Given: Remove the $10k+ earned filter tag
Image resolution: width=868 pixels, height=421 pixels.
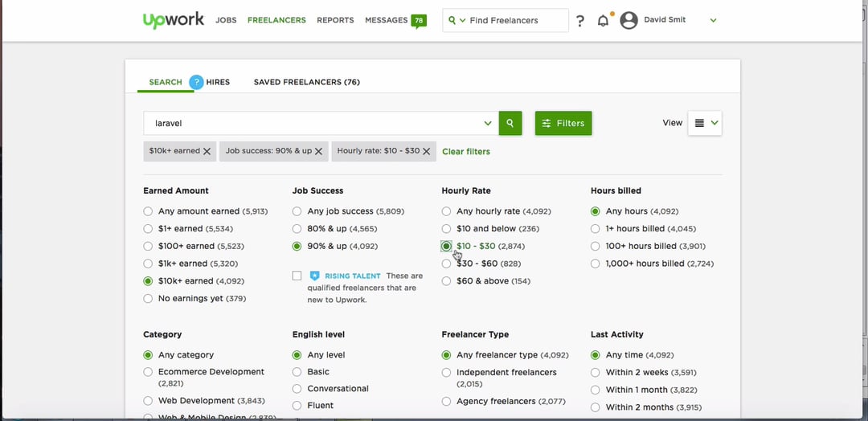Looking at the screenshot, I should [207, 151].
